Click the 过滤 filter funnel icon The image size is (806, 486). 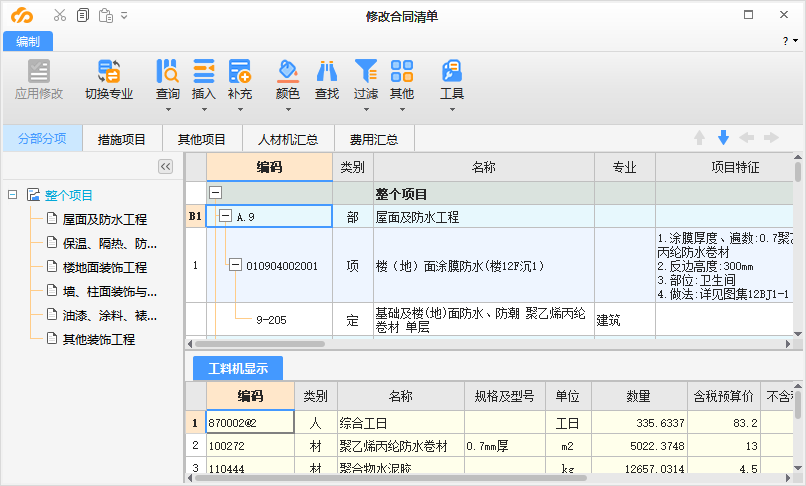(x=365, y=72)
